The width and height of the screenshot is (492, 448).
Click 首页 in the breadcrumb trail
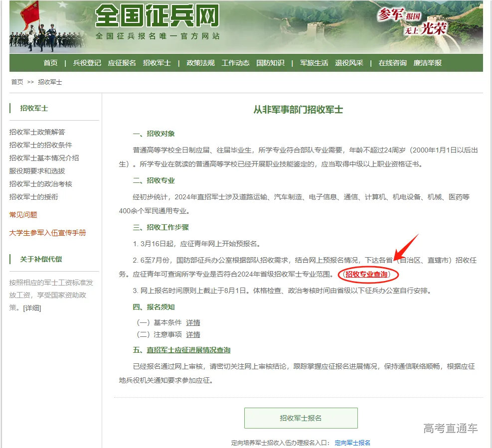pyautogui.click(x=16, y=82)
